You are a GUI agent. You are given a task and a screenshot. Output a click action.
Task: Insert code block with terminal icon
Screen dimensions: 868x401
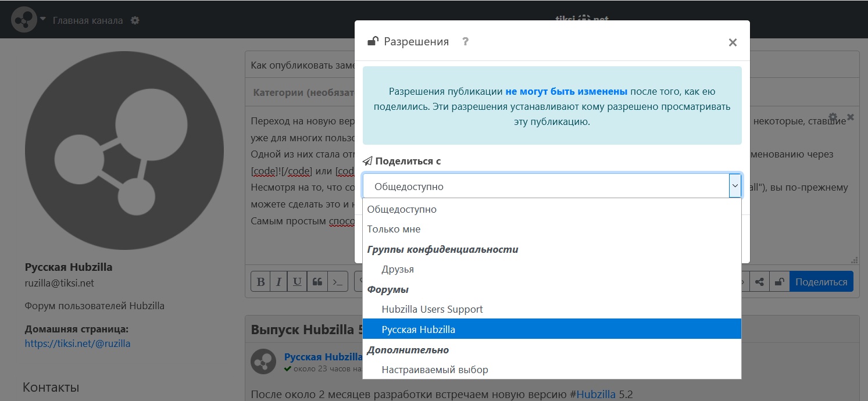[337, 282]
